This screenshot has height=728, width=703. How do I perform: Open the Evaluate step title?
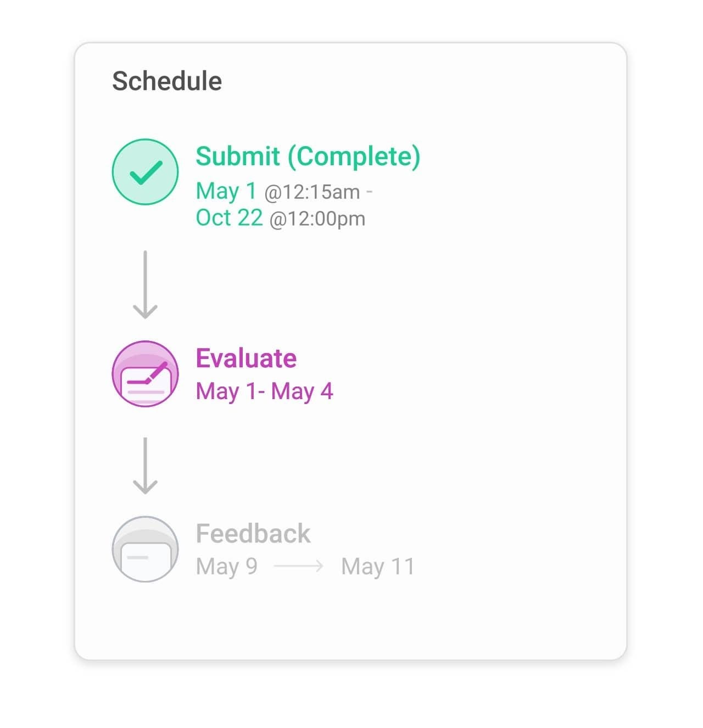click(246, 359)
